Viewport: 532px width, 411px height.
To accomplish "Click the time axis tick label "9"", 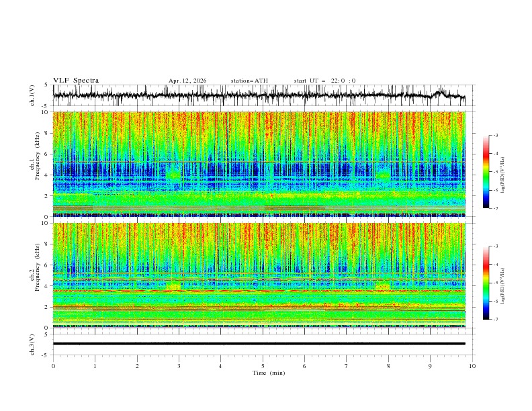I will [x=430, y=366].
